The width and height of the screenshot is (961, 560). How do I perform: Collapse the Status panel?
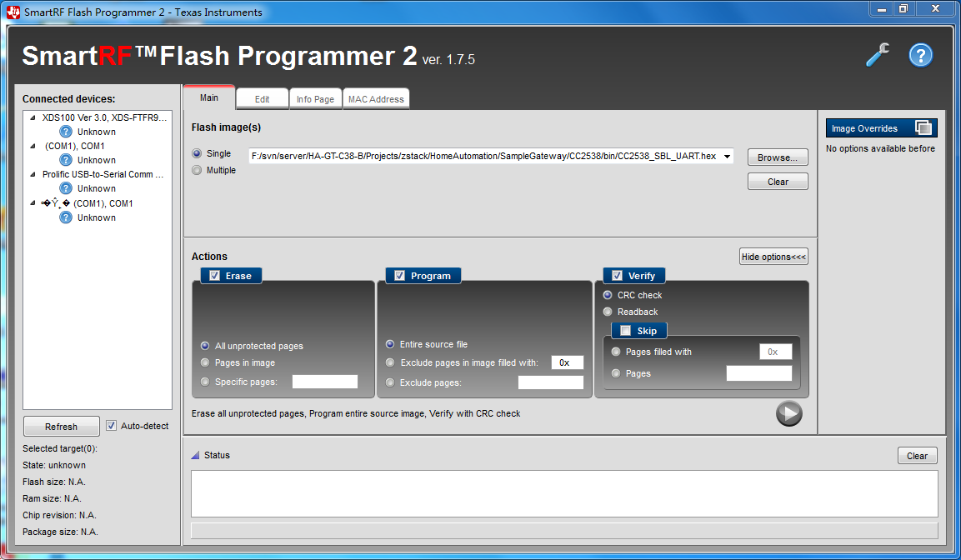(x=197, y=455)
